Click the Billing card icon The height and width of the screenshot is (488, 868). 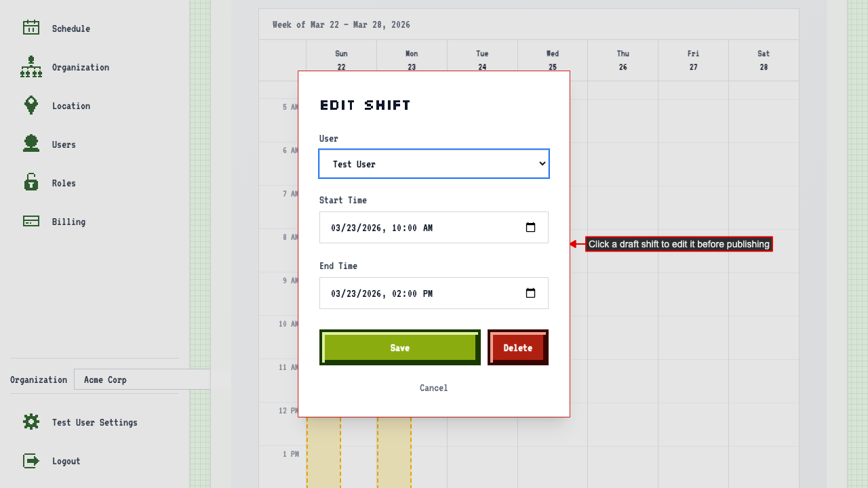[x=31, y=221]
